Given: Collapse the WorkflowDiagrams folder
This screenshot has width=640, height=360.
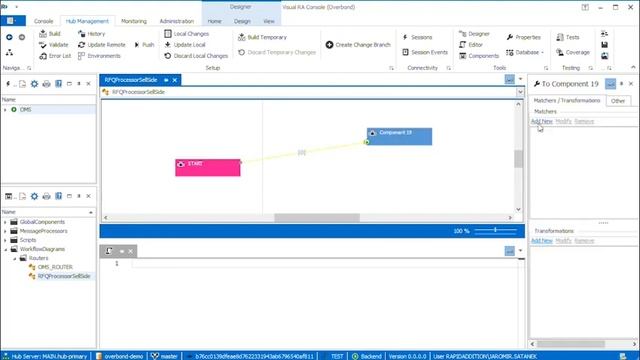Looking at the screenshot, I should click(x=5, y=249).
